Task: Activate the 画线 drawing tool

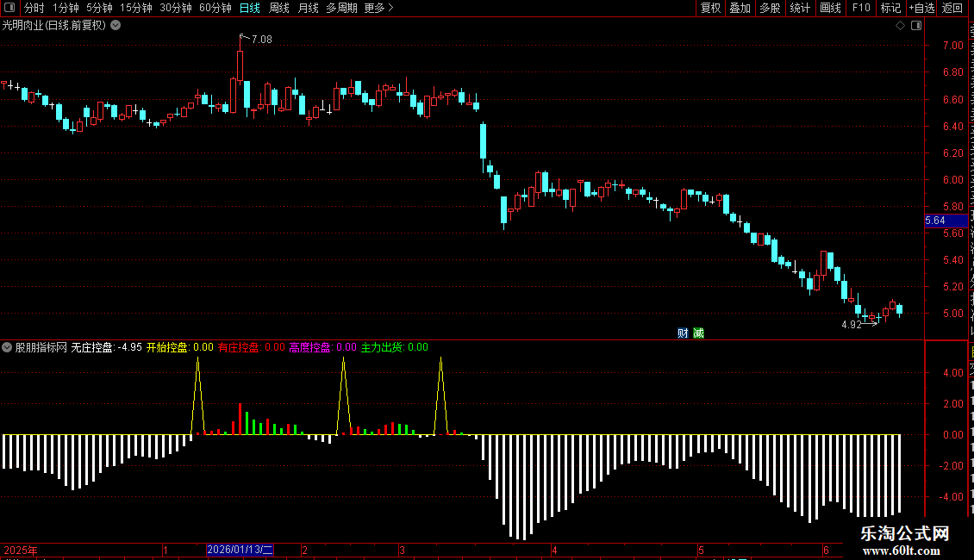Action: (831, 8)
